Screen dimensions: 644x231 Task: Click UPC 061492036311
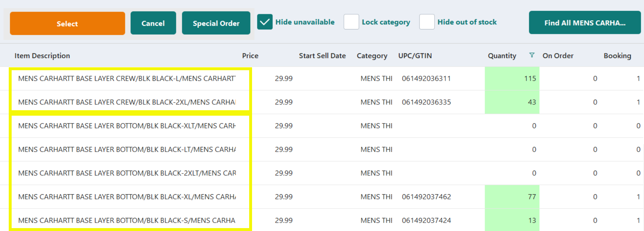click(x=427, y=79)
